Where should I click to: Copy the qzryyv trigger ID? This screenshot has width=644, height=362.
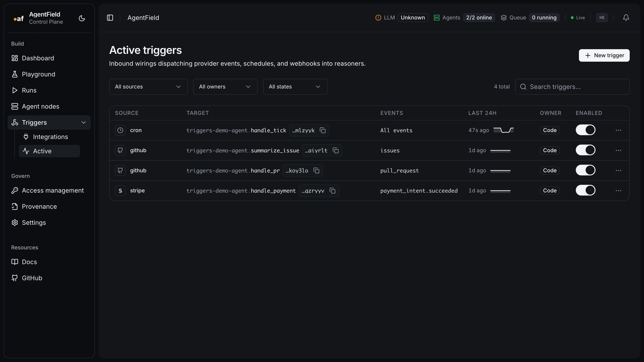pos(333,190)
